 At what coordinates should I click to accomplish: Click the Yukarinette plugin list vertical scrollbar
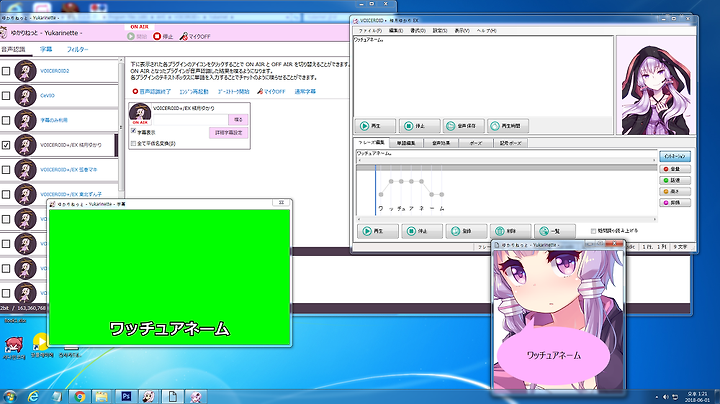pos(121,126)
